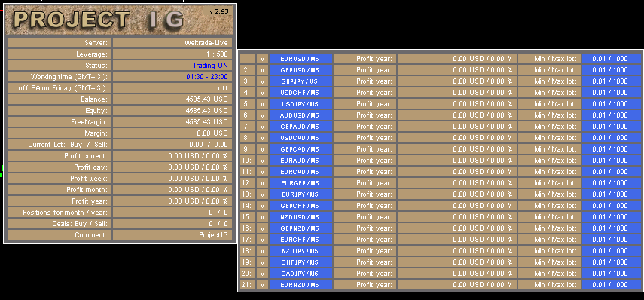Viewport: 644px width, 300px height.
Task: Click the GBPJPY/MS symbol button
Action: [301, 81]
